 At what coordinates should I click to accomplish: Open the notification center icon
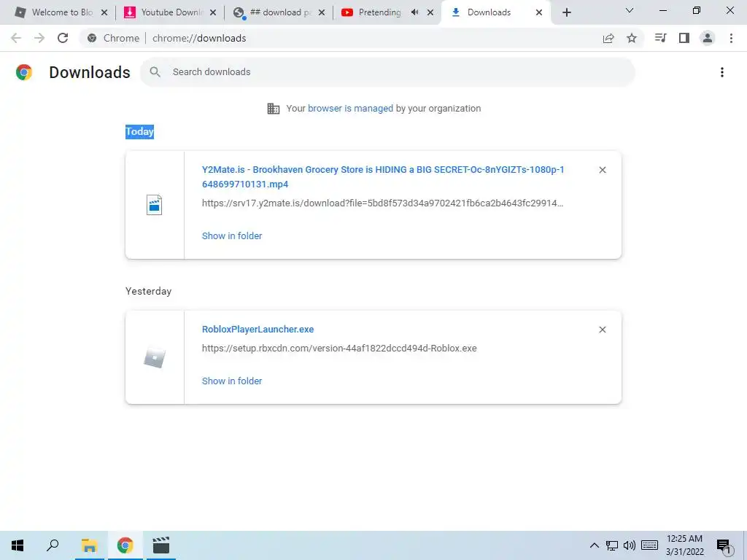pyautogui.click(x=724, y=545)
